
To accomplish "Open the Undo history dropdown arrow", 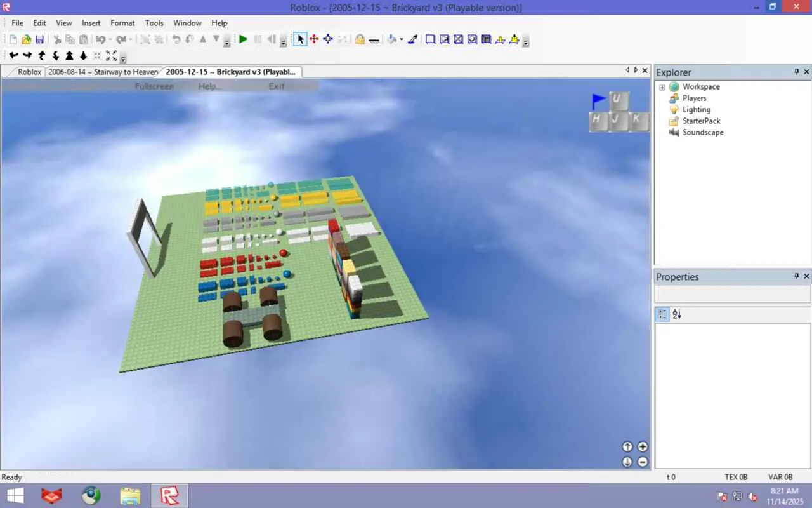I will tap(109, 39).
